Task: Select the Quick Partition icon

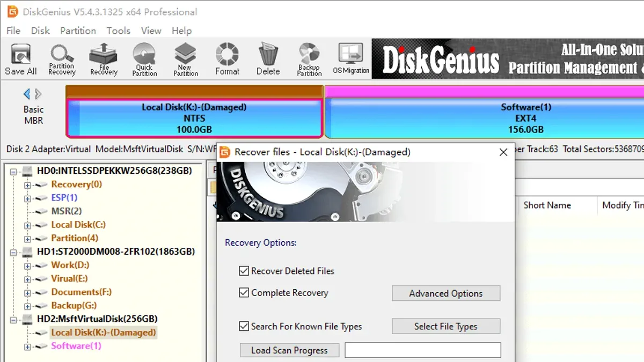Action: coord(144,60)
